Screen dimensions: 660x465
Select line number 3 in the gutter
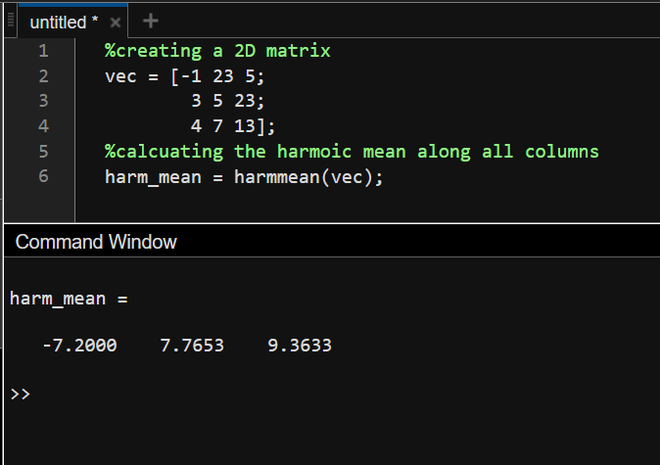pyautogui.click(x=42, y=101)
